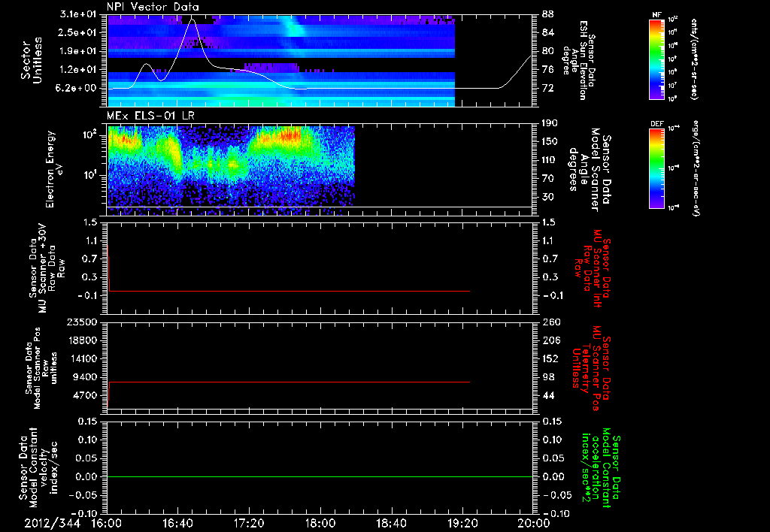Click the '80' sun elevation tick label
The height and width of the screenshot is (532, 770).
(547, 51)
